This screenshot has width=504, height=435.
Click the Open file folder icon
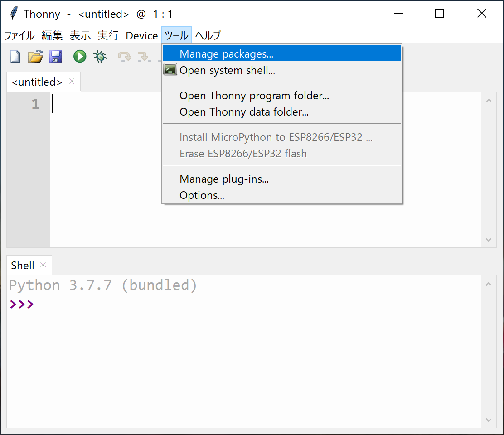(35, 57)
